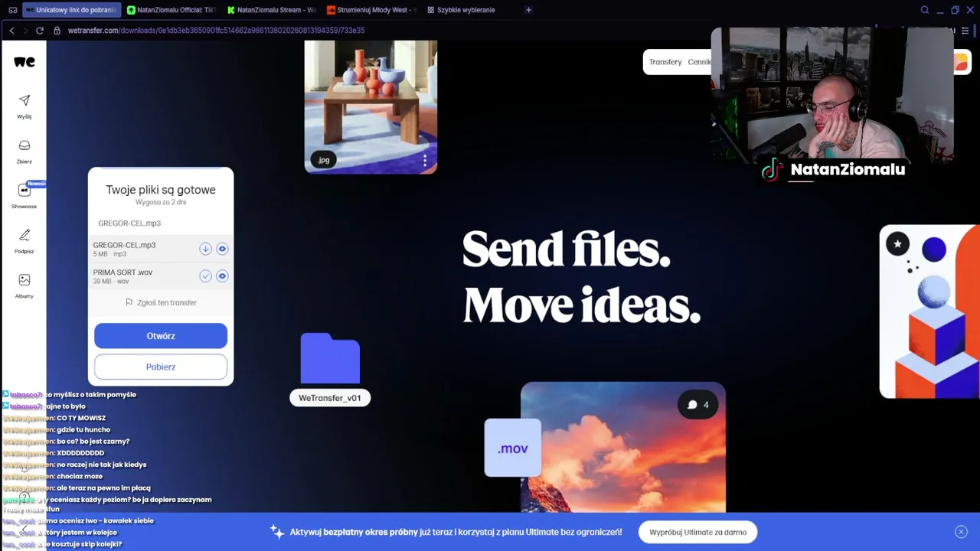The image size is (980, 551).
Task: Click the '39 MB · wav' file size text
Action: (112, 282)
